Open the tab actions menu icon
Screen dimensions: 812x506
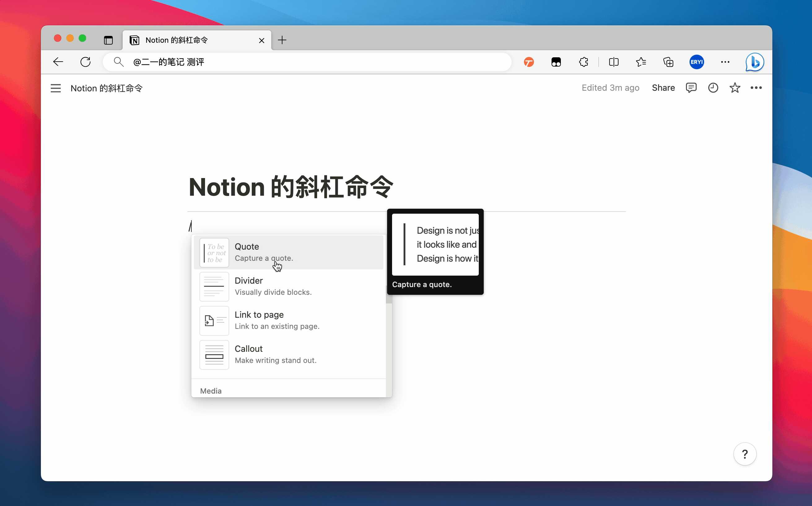108,40
